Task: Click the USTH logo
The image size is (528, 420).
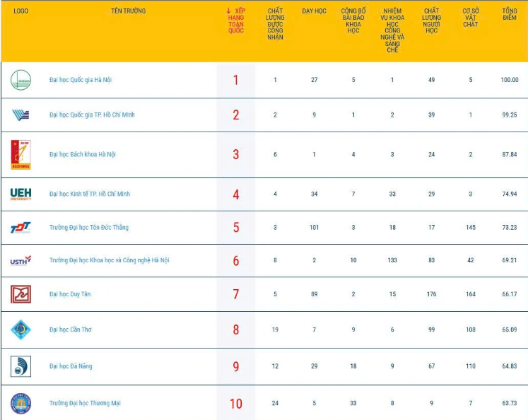Action: [21, 260]
